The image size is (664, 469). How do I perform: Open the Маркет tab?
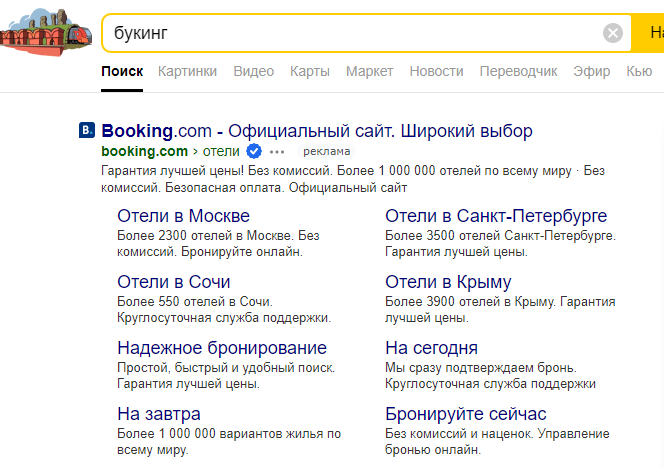pyautogui.click(x=369, y=71)
